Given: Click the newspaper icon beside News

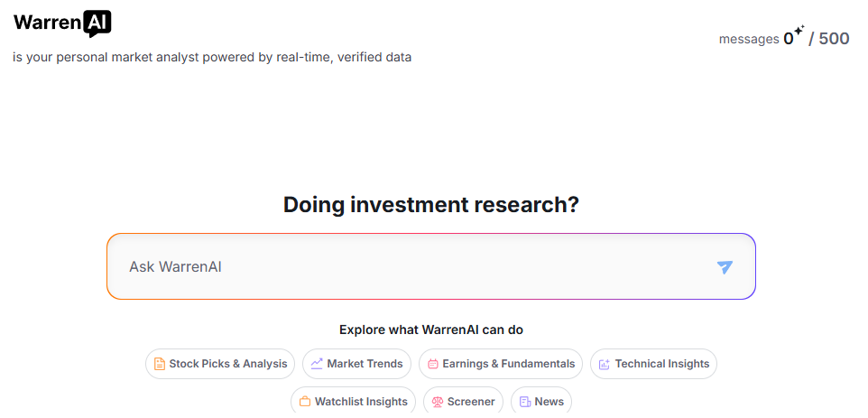Looking at the screenshot, I should tap(525, 402).
